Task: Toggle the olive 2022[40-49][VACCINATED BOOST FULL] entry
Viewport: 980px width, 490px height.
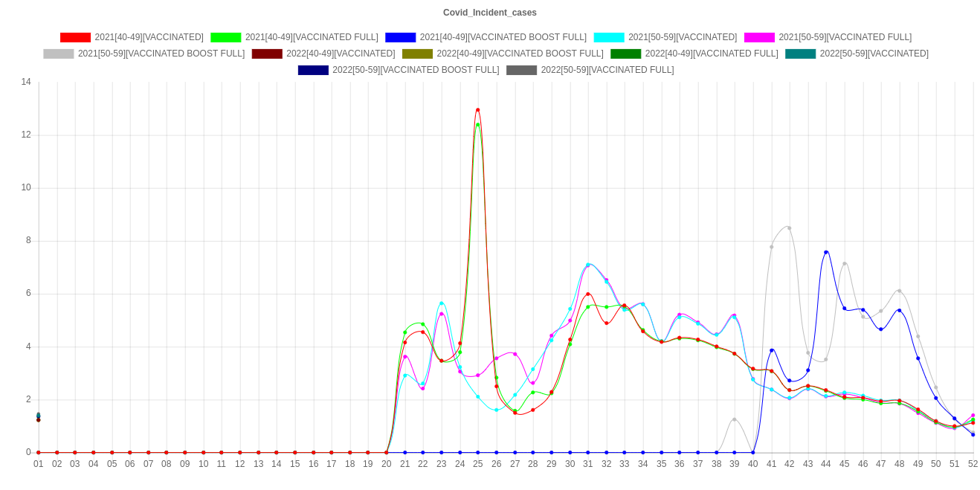Action: (x=418, y=54)
